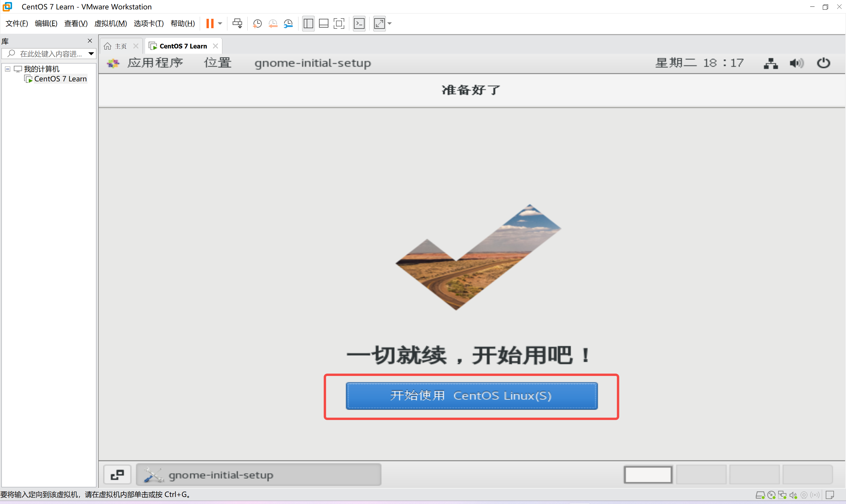This screenshot has height=504, width=846.
Task: Click the sound card status icon
Action: point(793,495)
